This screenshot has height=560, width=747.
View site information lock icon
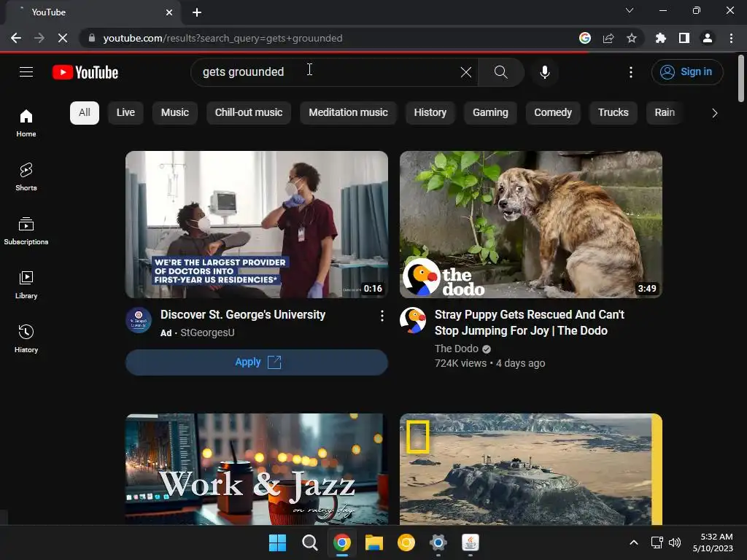click(x=92, y=38)
